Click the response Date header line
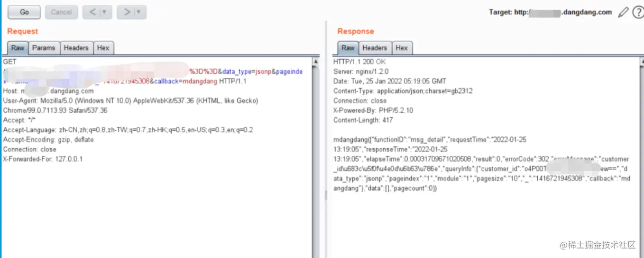The width and height of the screenshot is (644, 258). [389, 81]
